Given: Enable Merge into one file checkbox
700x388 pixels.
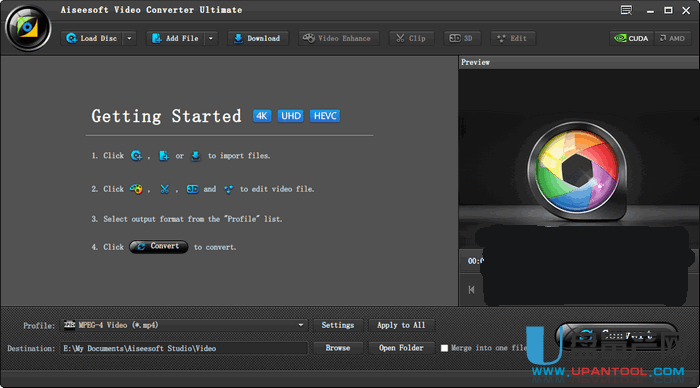Looking at the screenshot, I should 444,348.
